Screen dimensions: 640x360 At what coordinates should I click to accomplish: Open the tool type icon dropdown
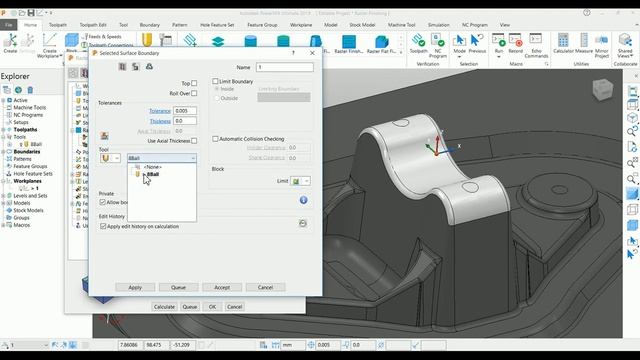pos(117,158)
